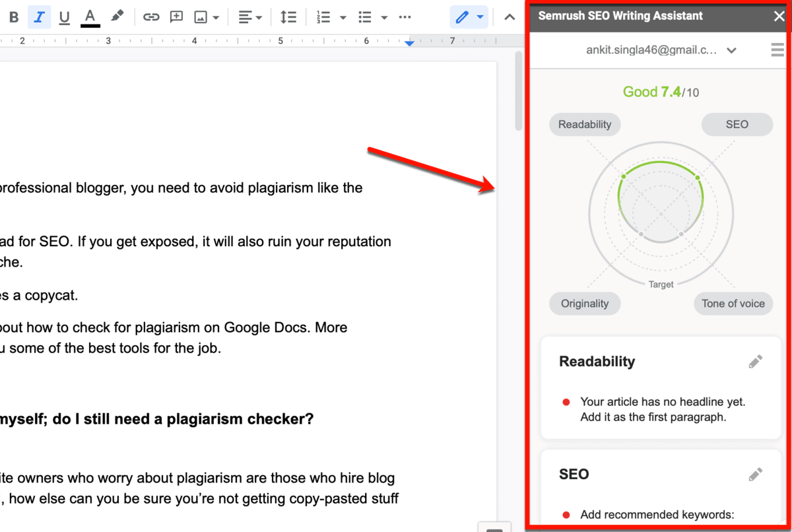The image size is (792, 532).
Task: Insert an image into the document
Action: click(200, 17)
